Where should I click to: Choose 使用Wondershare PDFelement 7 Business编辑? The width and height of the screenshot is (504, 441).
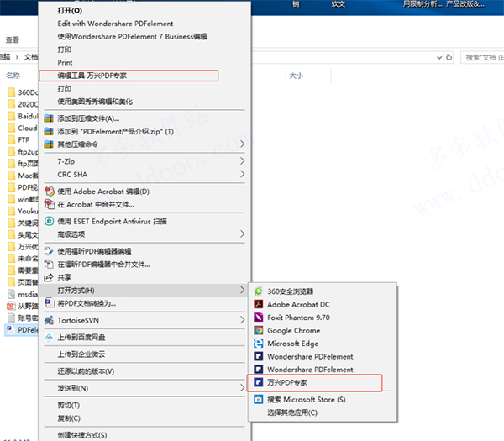pyautogui.click(x=145, y=36)
